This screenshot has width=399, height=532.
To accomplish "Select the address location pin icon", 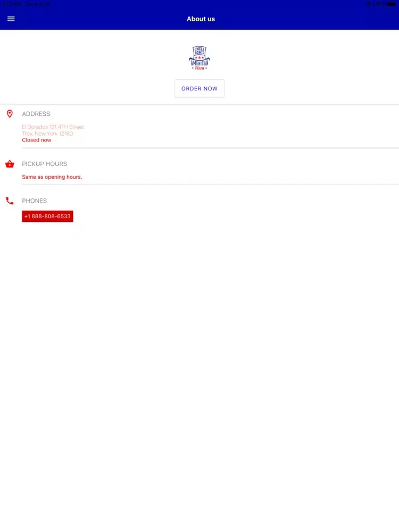I will [x=10, y=114].
